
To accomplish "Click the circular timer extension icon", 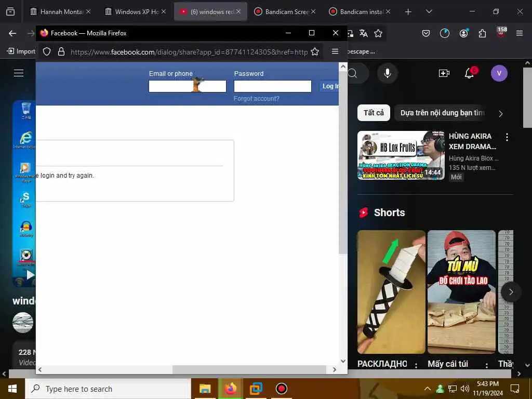I will 445,33.
